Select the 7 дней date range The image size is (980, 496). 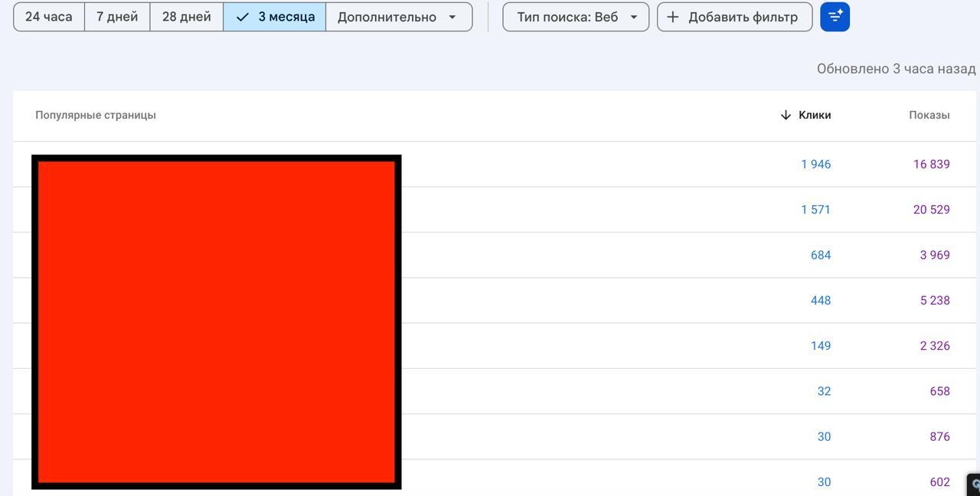click(117, 17)
